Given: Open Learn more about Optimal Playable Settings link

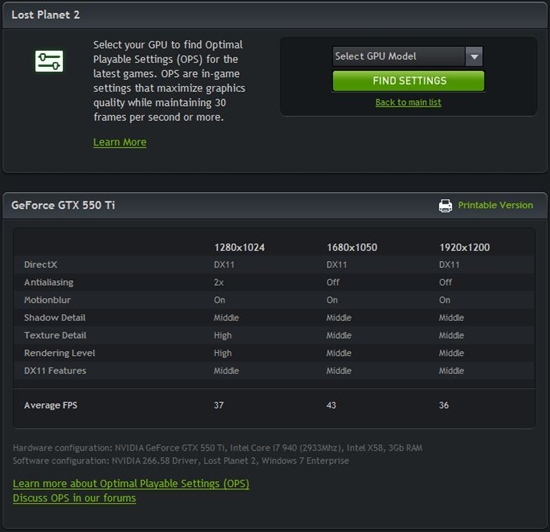Looking at the screenshot, I should 131,484.
